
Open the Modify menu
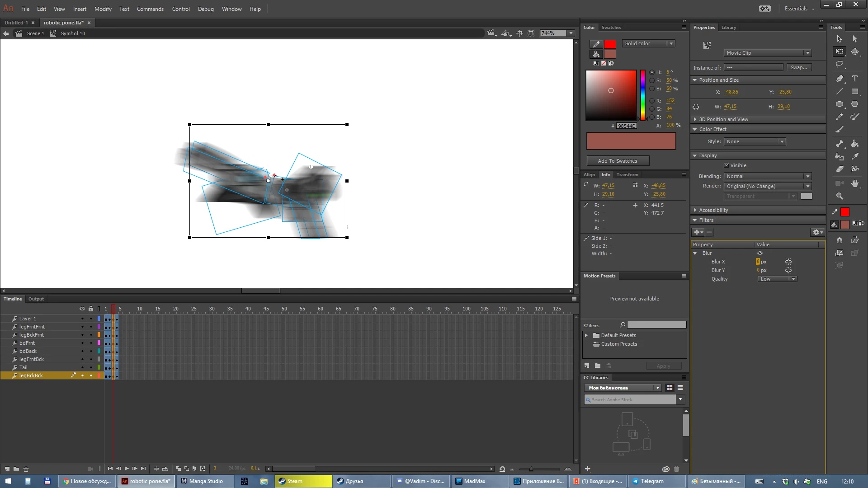(x=103, y=9)
